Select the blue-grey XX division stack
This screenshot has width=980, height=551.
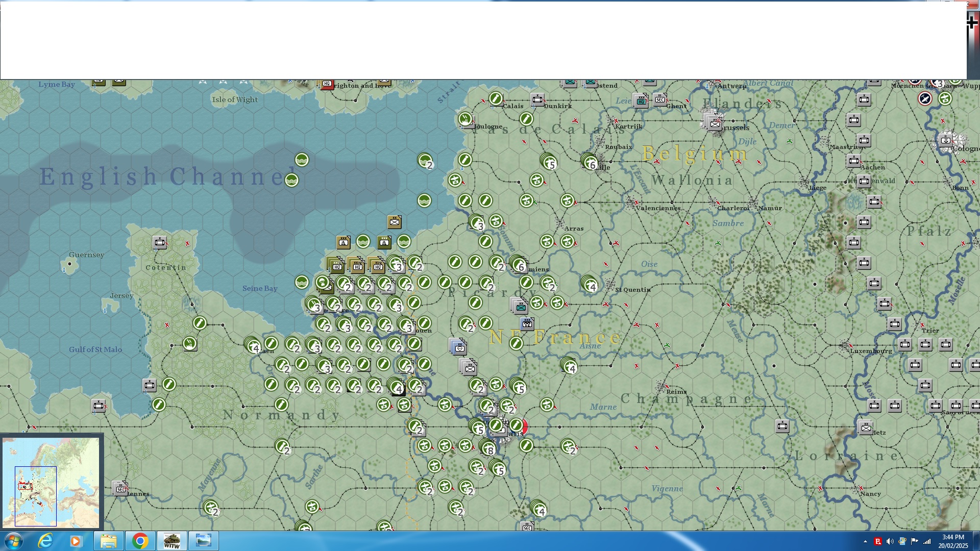[458, 347]
